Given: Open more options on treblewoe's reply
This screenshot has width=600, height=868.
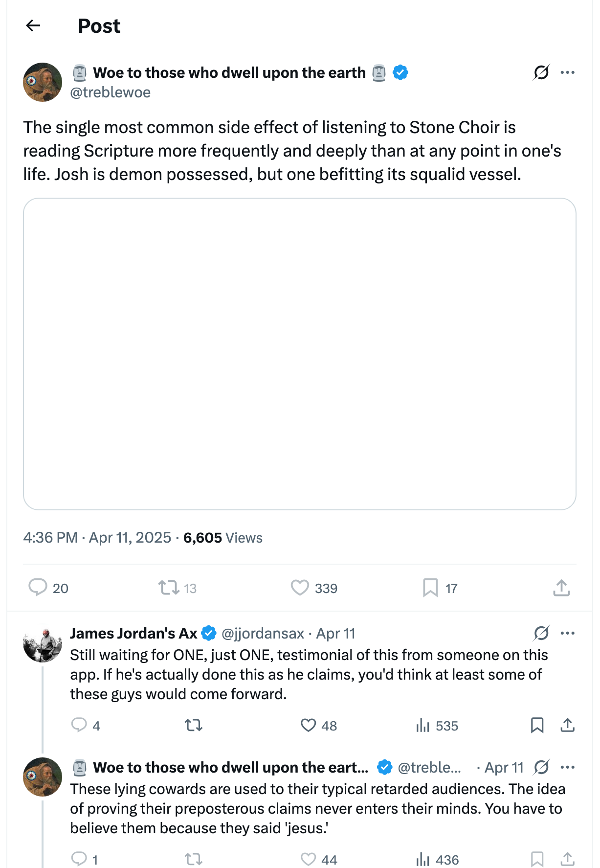Looking at the screenshot, I should click(567, 767).
